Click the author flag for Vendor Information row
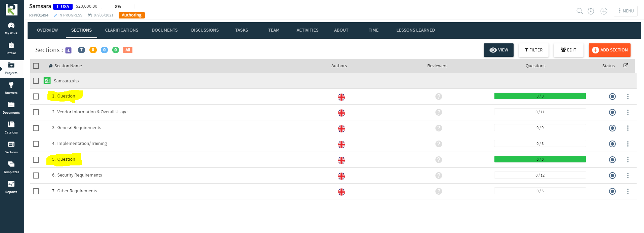The height and width of the screenshot is (233, 644). click(x=341, y=113)
